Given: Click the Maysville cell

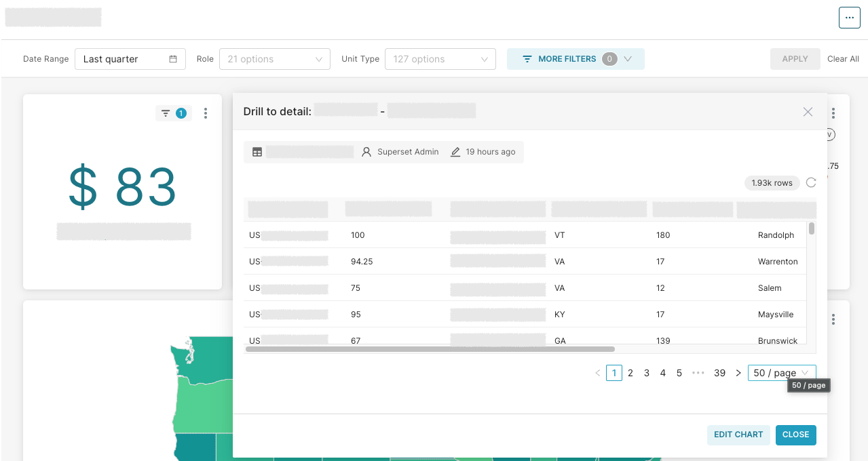Looking at the screenshot, I should [x=776, y=315].
